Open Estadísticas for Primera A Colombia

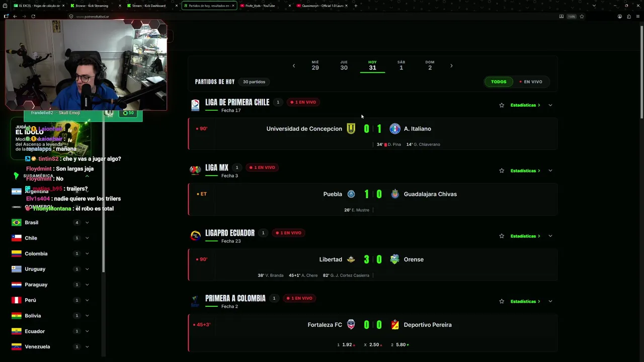(x=525, y=301)
